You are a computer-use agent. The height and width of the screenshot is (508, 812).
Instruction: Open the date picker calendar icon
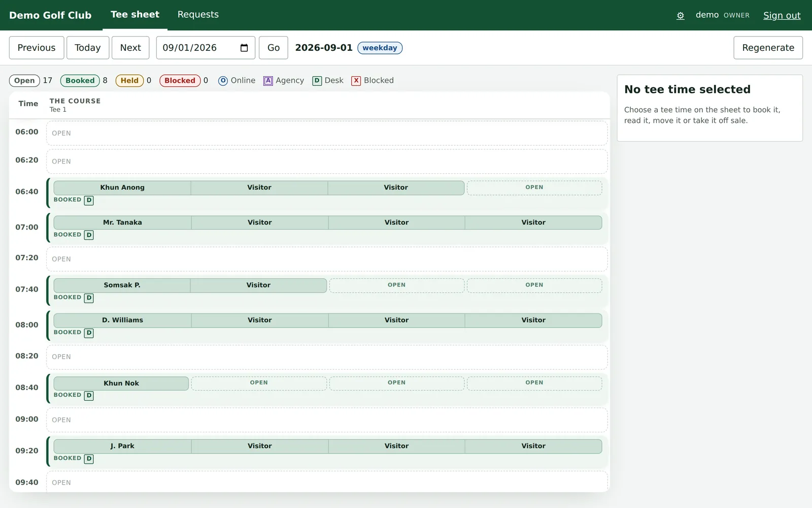[x=244, y=48]
